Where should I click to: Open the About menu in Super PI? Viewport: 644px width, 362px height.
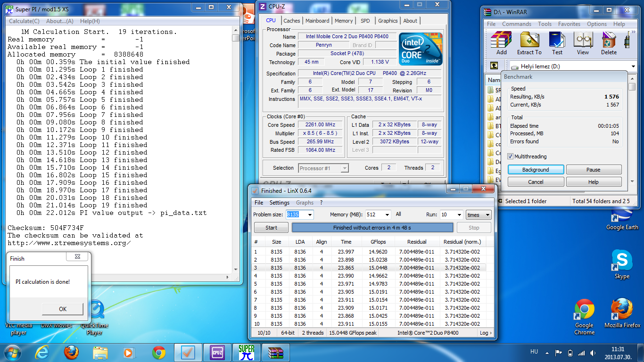(59, 21)
